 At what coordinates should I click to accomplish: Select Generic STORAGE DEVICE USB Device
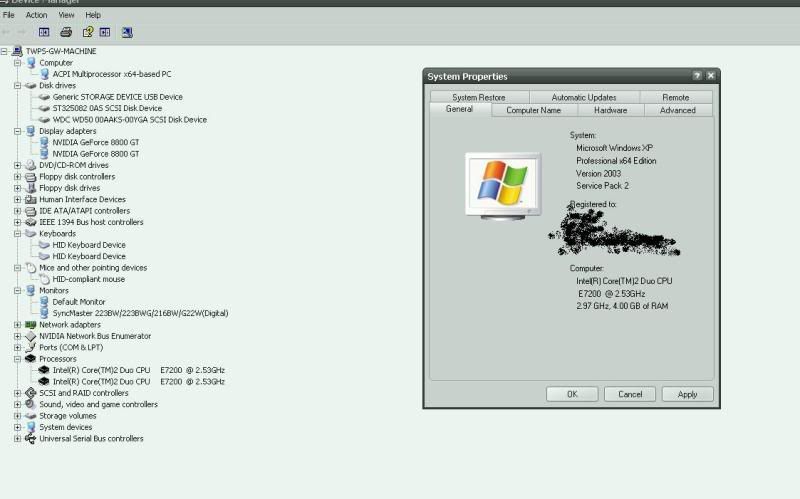pyautogui.click(x=117, y=97)
